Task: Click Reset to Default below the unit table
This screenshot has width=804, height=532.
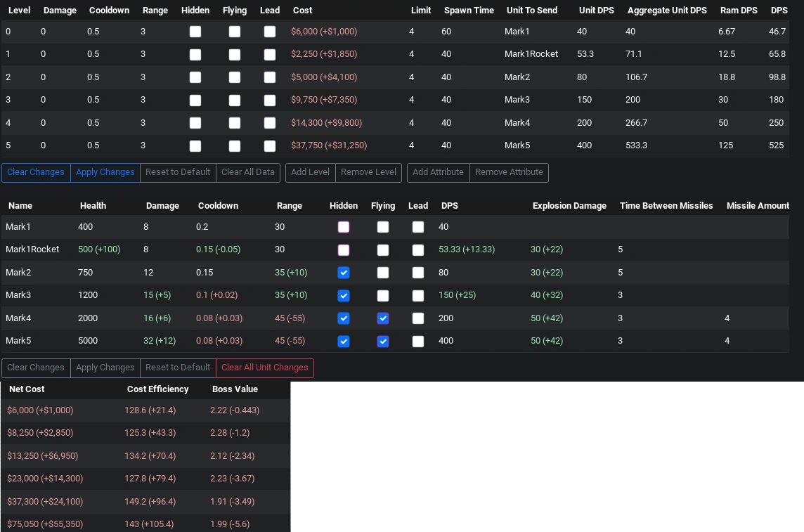Action: click(x=177, y=368)
